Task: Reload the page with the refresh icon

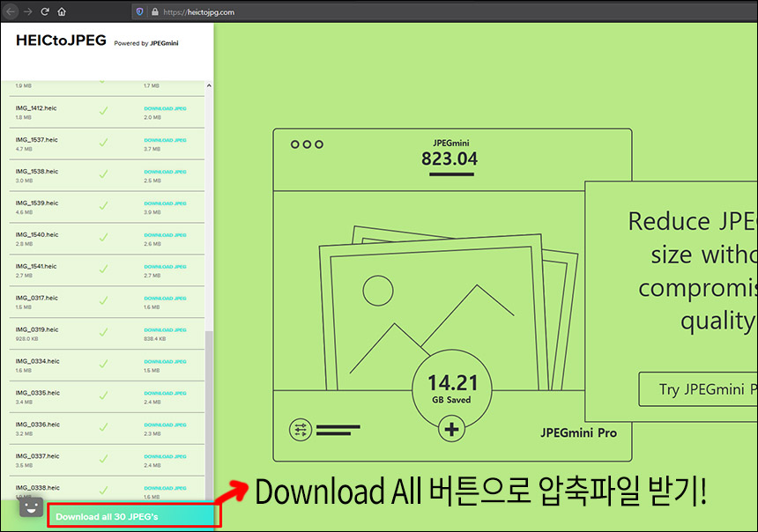Action: [x=45, y=11]
